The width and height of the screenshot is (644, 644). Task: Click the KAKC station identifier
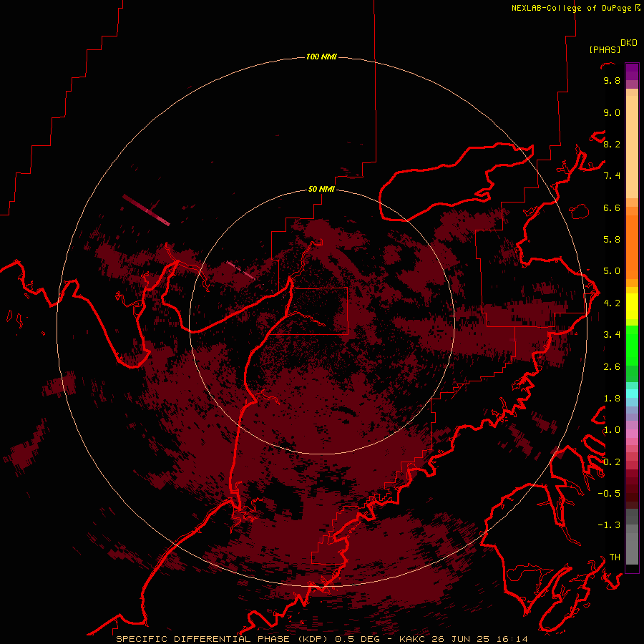[x=412, y=639]
